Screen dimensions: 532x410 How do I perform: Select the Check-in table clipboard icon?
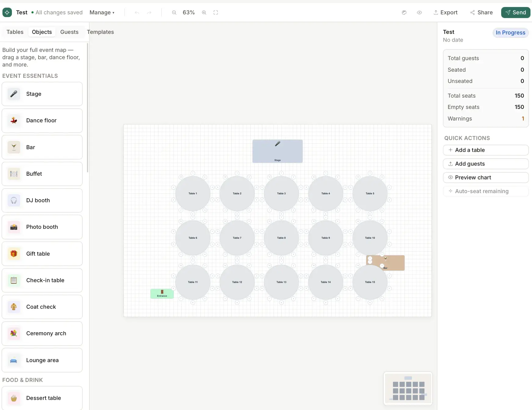point(14,280)
